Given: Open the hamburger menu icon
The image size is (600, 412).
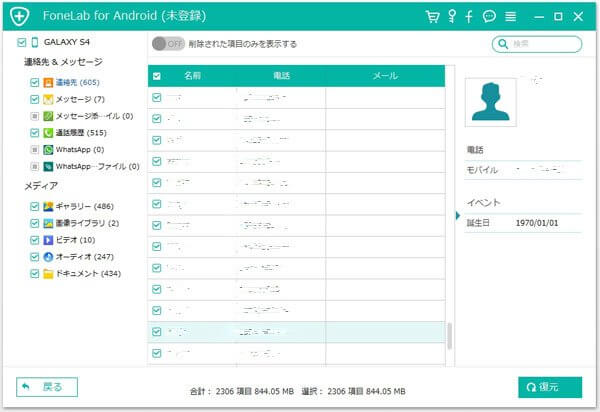Looking at the screenshot, I should coord(510,16).
